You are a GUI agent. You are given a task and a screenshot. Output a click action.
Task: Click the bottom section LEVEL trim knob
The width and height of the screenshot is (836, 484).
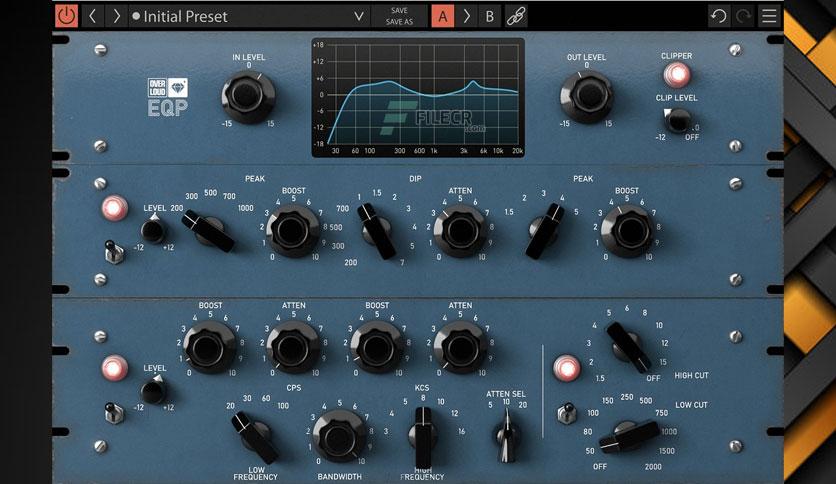coord(153,391)
